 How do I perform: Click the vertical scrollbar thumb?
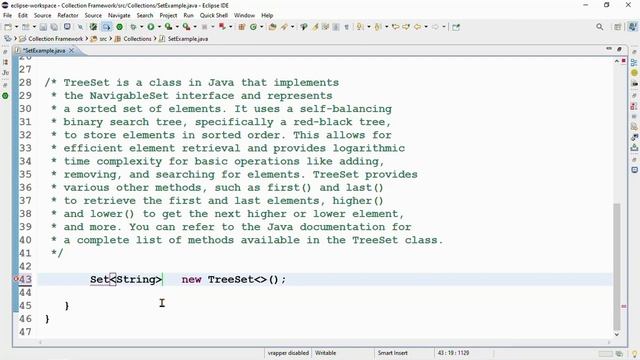coord(617,266)
